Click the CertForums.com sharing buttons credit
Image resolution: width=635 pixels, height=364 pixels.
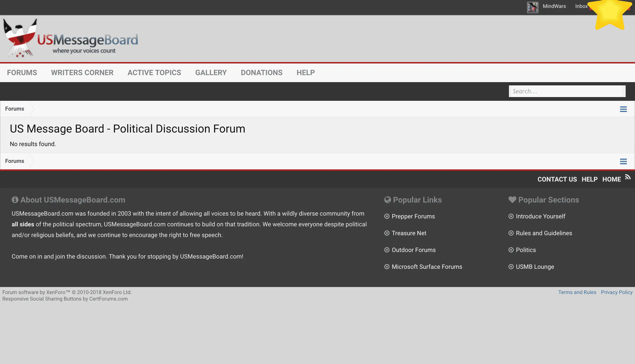pyautogui.click(x=65, y=299)
